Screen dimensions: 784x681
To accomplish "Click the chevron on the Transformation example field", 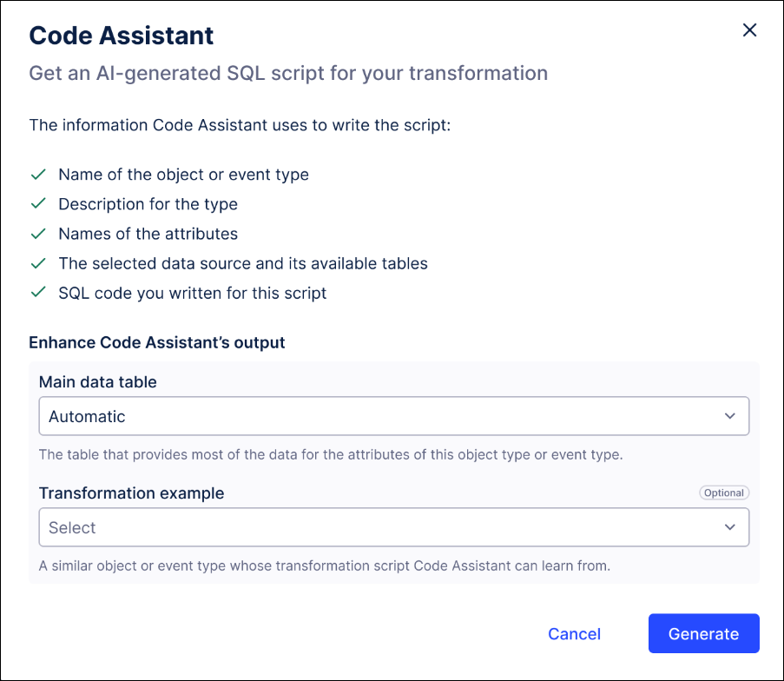I will coord(730,527).
